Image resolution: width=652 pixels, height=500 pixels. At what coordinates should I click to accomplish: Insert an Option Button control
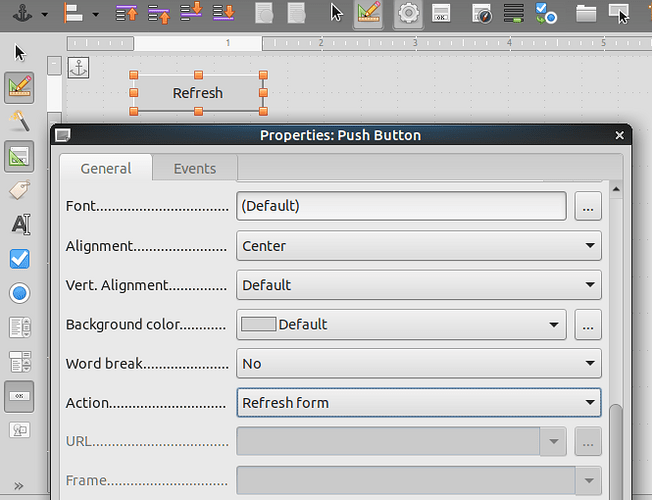[x=20, y=293]
